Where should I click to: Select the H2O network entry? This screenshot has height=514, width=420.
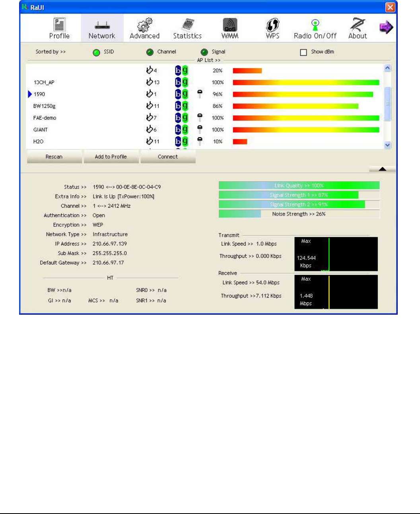pyautogui.click(x=205, y=142)
